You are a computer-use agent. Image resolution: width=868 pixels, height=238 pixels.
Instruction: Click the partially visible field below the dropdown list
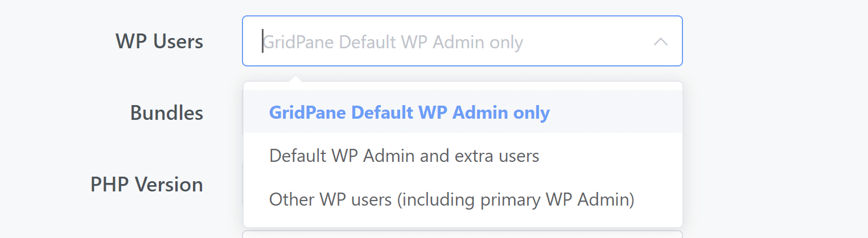coord(462,234)
